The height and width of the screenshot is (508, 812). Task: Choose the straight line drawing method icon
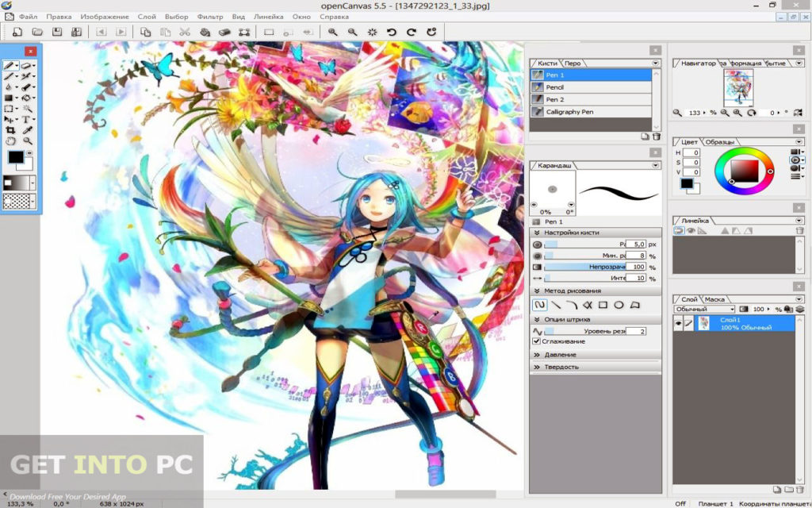[x=556, y=306]
